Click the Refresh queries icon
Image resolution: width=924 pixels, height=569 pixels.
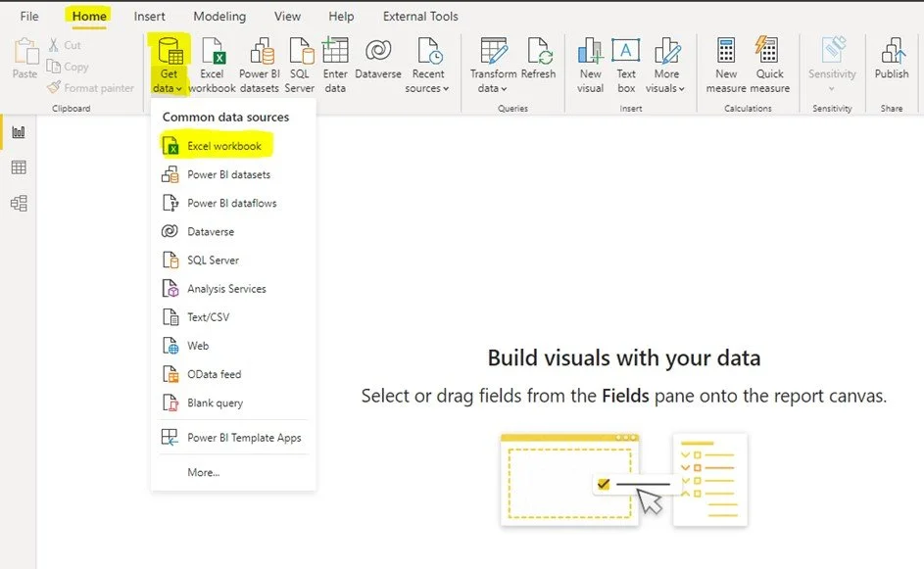point(538,59)
